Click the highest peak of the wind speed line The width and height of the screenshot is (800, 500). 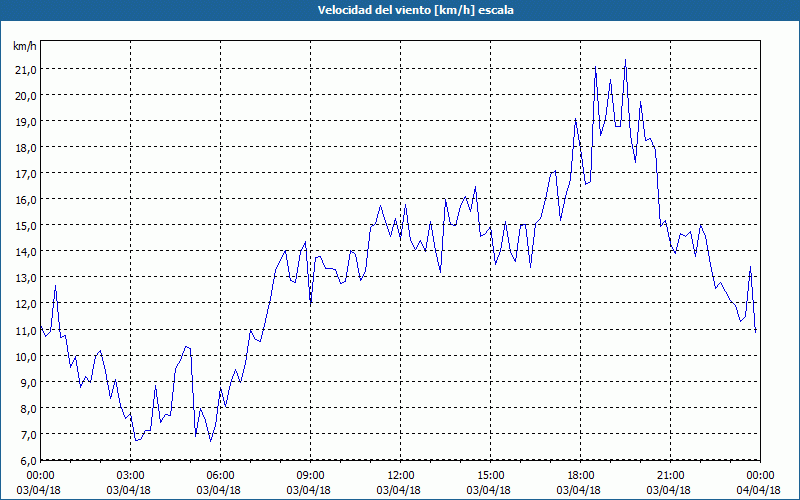(x=626, y=60)
